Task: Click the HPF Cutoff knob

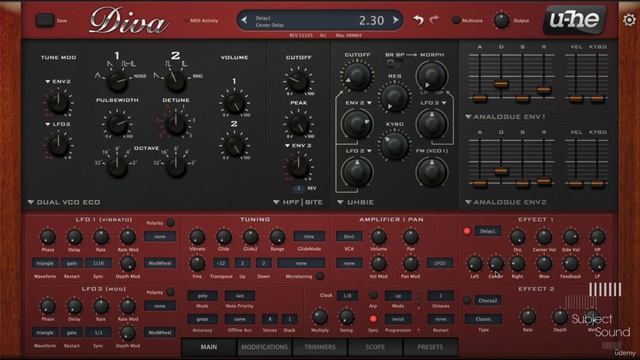Action: 298,81
